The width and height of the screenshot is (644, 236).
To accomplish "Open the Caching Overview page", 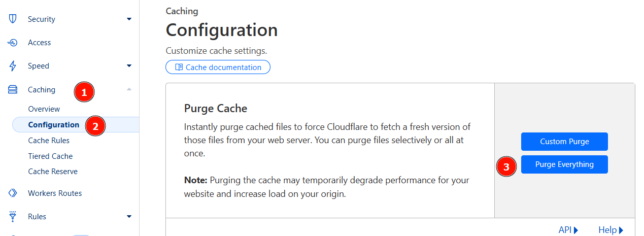I will 44,109.
